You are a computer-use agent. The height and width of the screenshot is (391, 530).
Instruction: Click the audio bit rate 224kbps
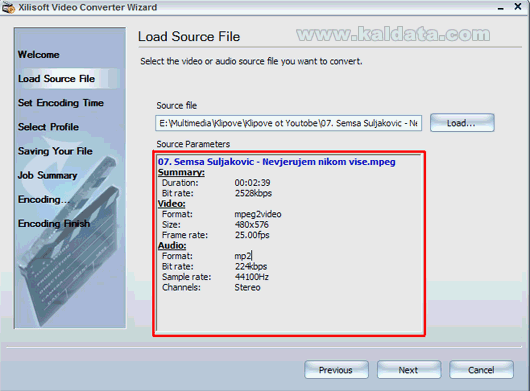251,267
